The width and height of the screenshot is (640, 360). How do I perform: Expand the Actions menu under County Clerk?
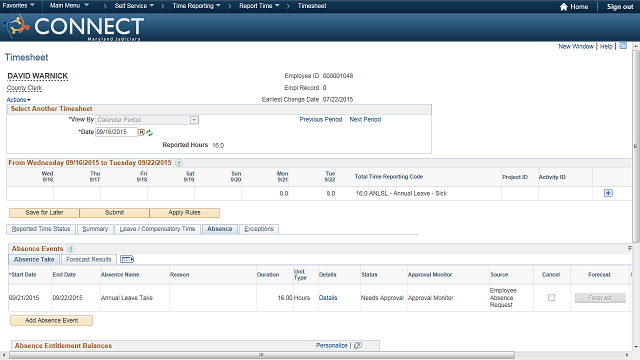pos(18,100)
